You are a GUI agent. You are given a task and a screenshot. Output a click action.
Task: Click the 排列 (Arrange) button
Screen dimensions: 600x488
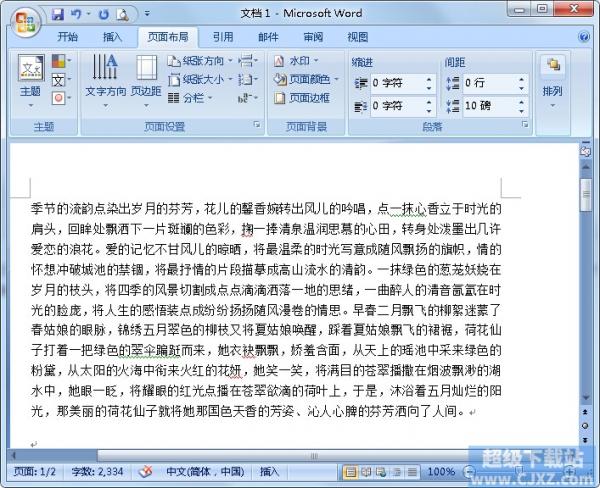tap(552, 76)
